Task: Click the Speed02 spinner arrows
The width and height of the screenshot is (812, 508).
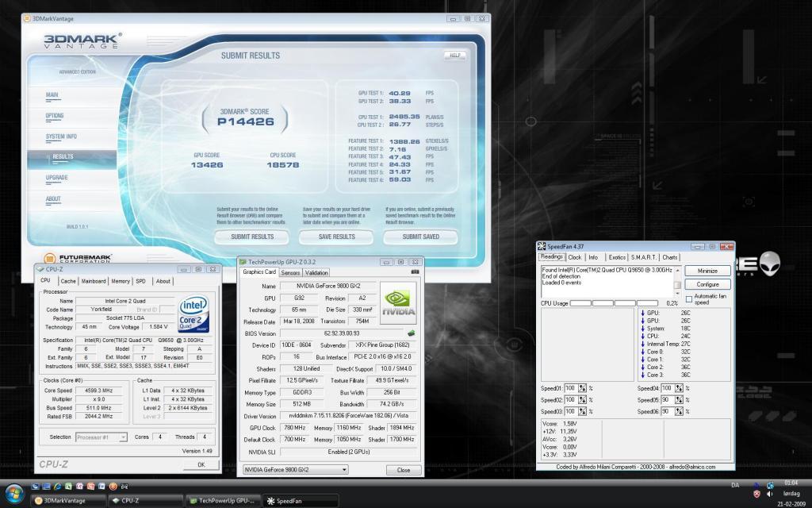Action: [x=583, y=400]
